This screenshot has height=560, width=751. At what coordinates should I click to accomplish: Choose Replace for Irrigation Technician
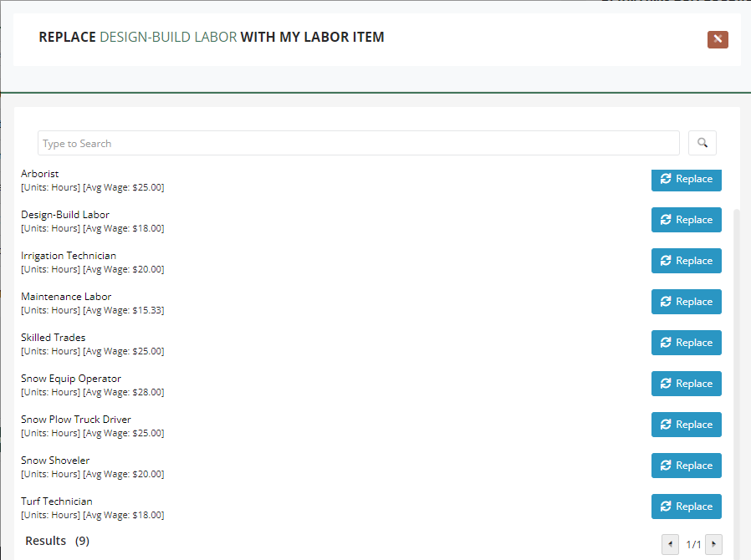tap(686, 261)
